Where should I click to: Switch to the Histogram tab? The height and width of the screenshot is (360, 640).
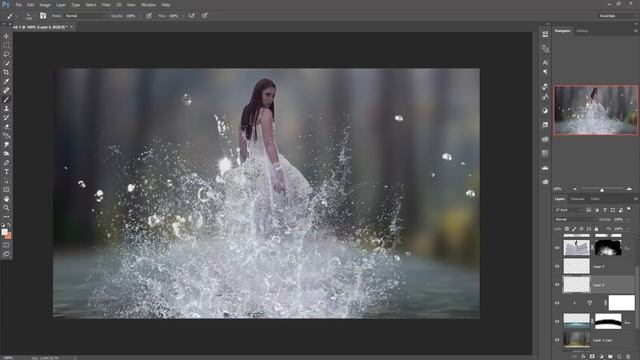(582, 31)
